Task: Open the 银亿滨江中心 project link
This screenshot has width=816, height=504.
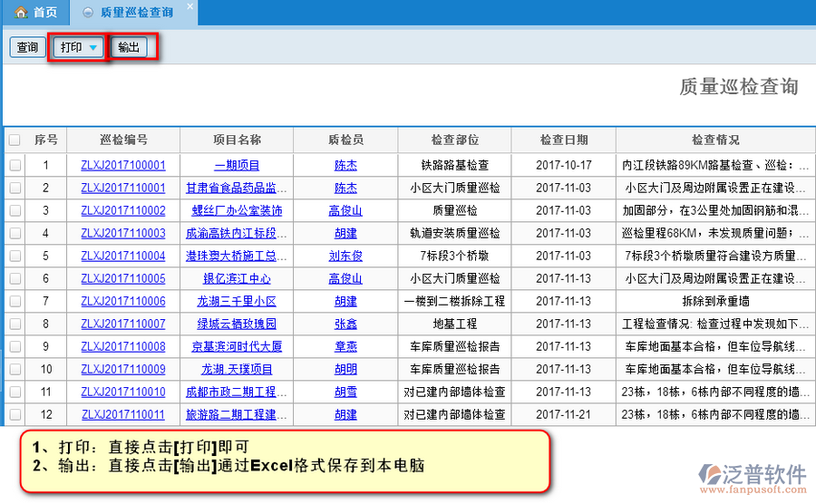Action: click(237, 278)
